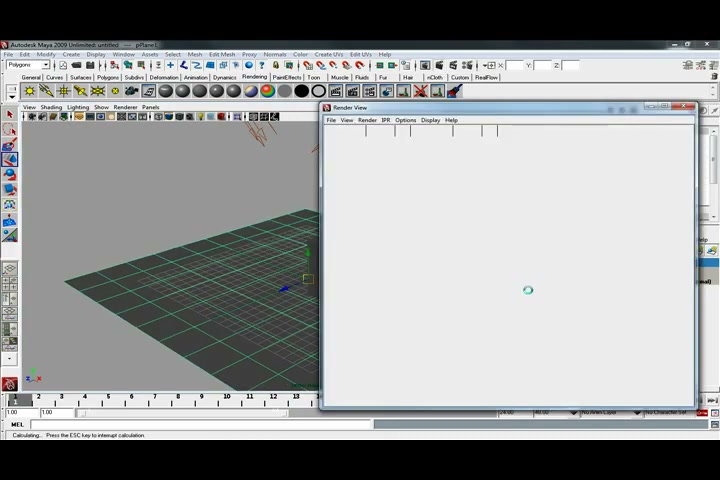Open IPR menu in Render View

tap(386, 120)
